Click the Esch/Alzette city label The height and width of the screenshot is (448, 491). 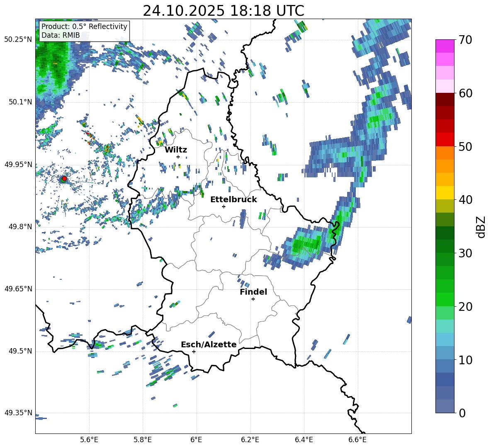coord(209,345)
